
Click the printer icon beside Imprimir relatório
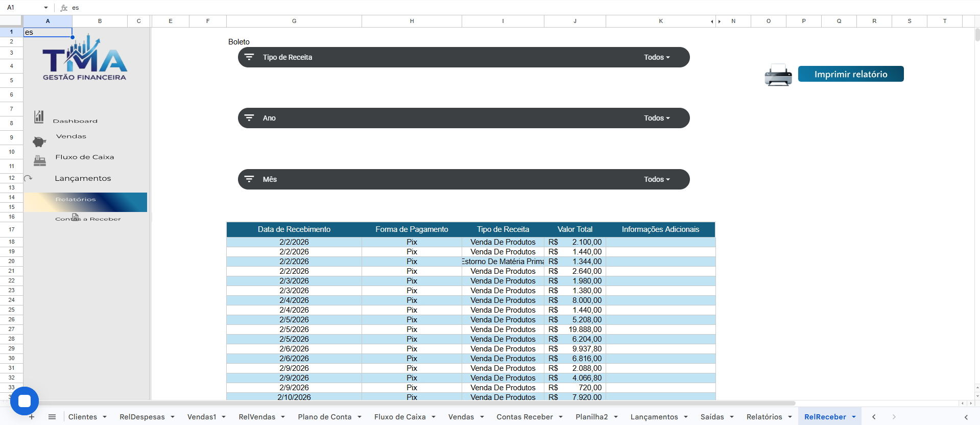778,75
